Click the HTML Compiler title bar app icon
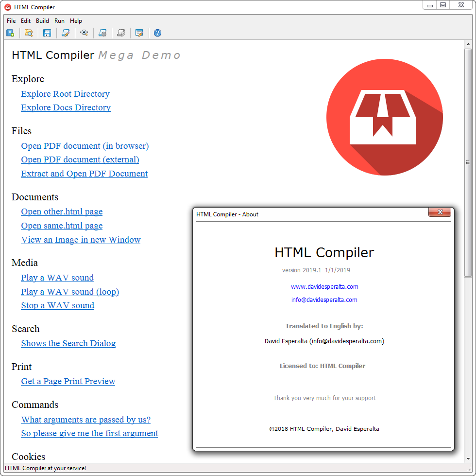 [x=8, y=7]
